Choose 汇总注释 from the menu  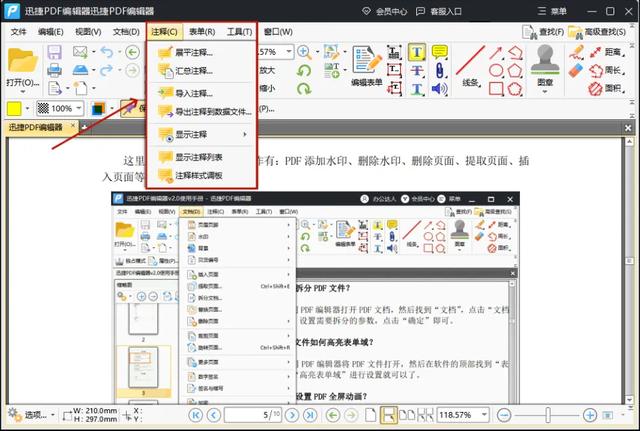(x=202, y=71)
